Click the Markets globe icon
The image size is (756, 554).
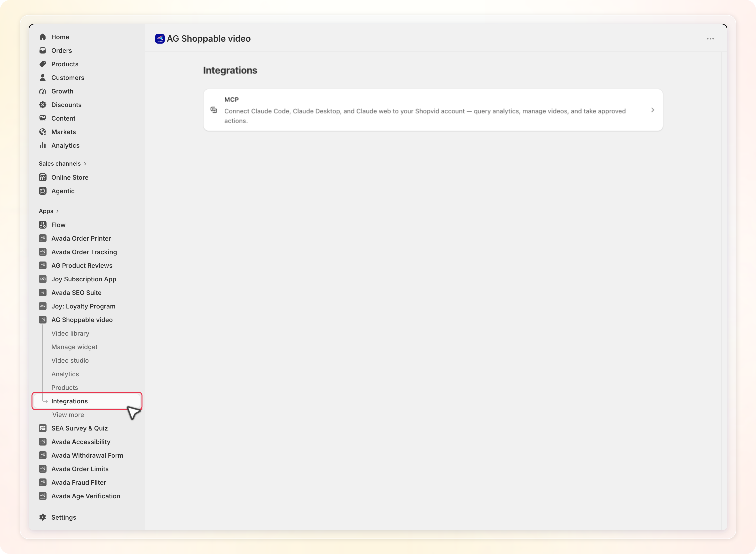(x=43, y=132)
